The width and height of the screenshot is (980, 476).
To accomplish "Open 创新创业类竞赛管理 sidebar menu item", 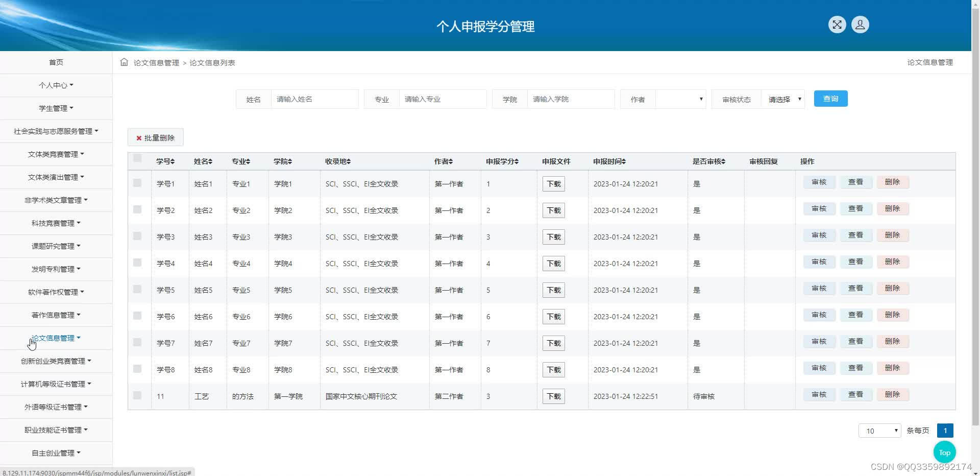I will point(56,361).
